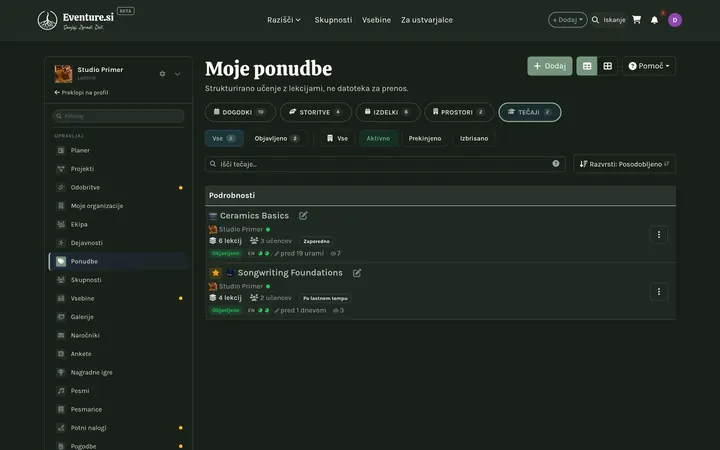Click the Pesmarice sidebar icon
720x450 pixels.
tap(61, 409)
